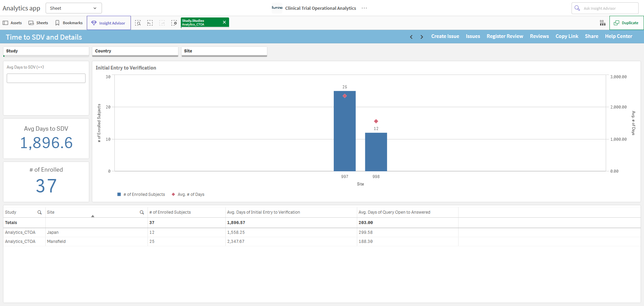Click the Initial Entry to Verification chart title

coord(126,68)
